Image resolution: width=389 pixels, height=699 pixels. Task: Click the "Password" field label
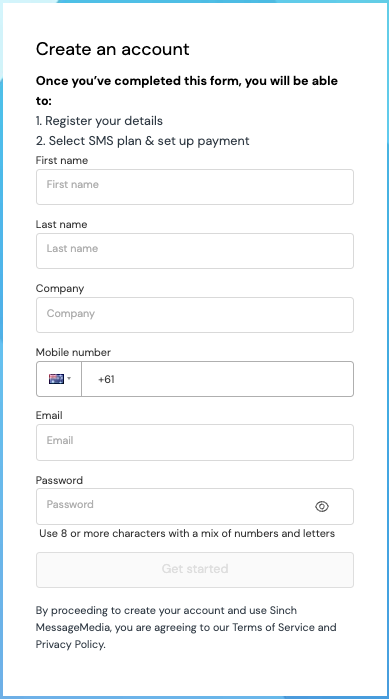(59, 480)
